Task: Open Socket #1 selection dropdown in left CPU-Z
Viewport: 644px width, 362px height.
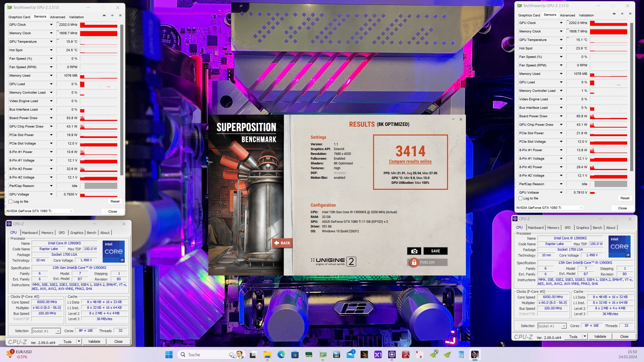Action: 46,331
